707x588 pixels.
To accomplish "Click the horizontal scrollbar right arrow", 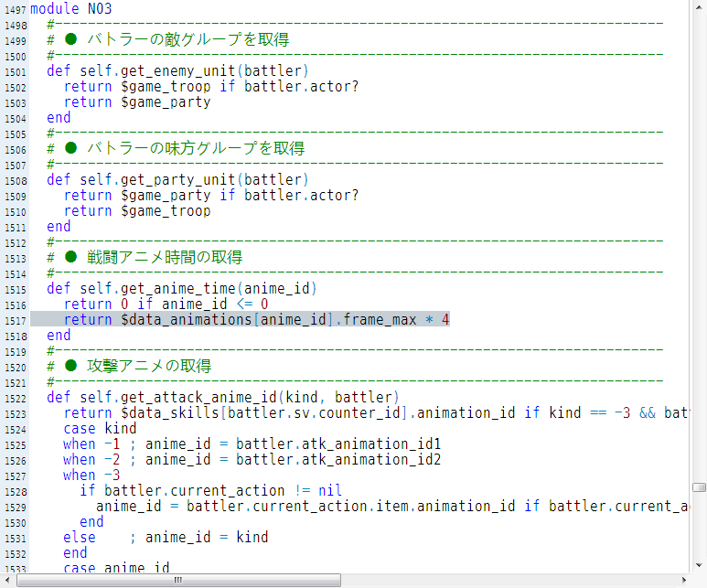I will click(x=683, y=581).
